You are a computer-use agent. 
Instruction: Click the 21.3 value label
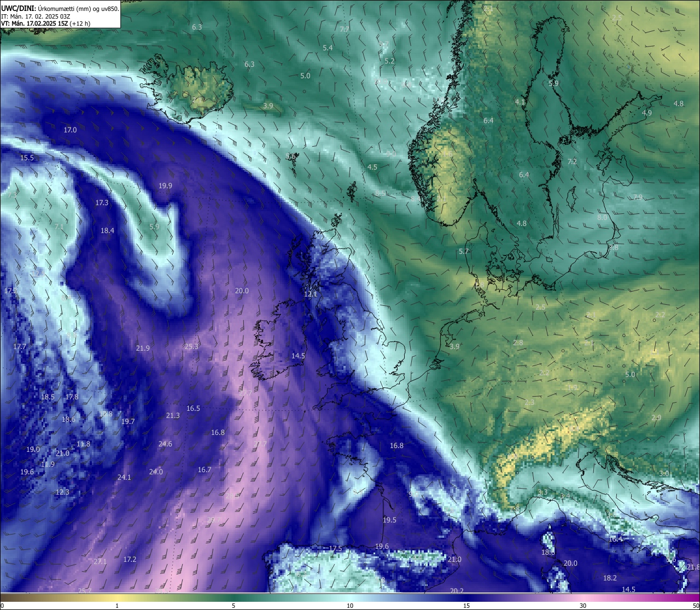point(173,415)
